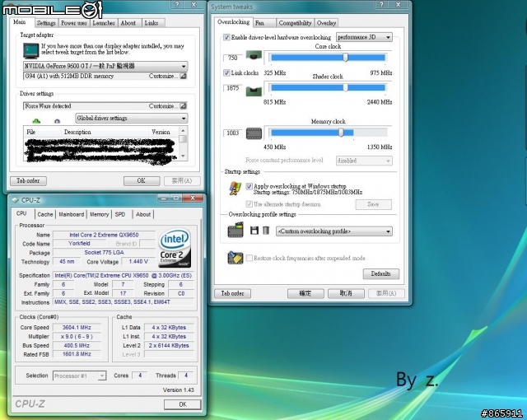This screenshot has width=527, height=420.
Task: Open the Processor #1 selection dropdown
Action: pos(79,376)
